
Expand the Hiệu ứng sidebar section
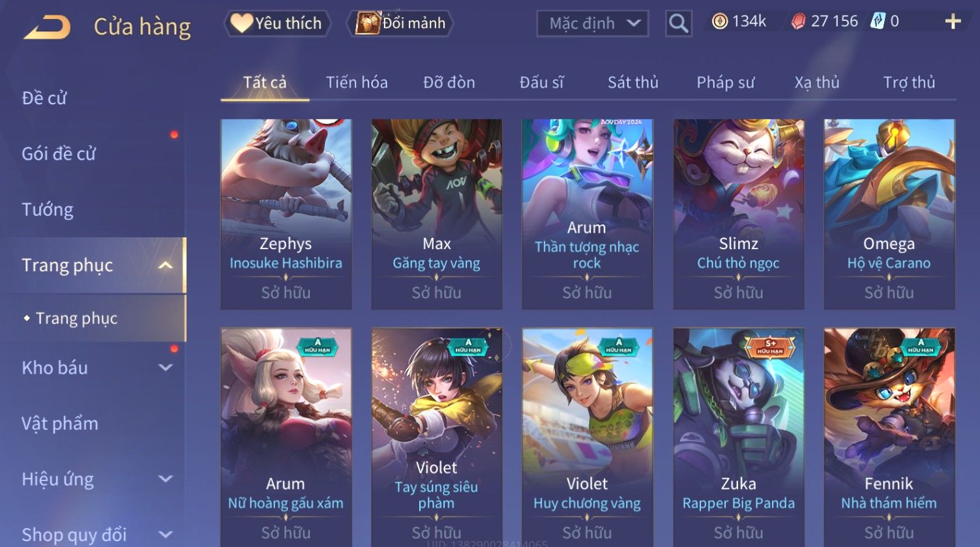[166, 479]
